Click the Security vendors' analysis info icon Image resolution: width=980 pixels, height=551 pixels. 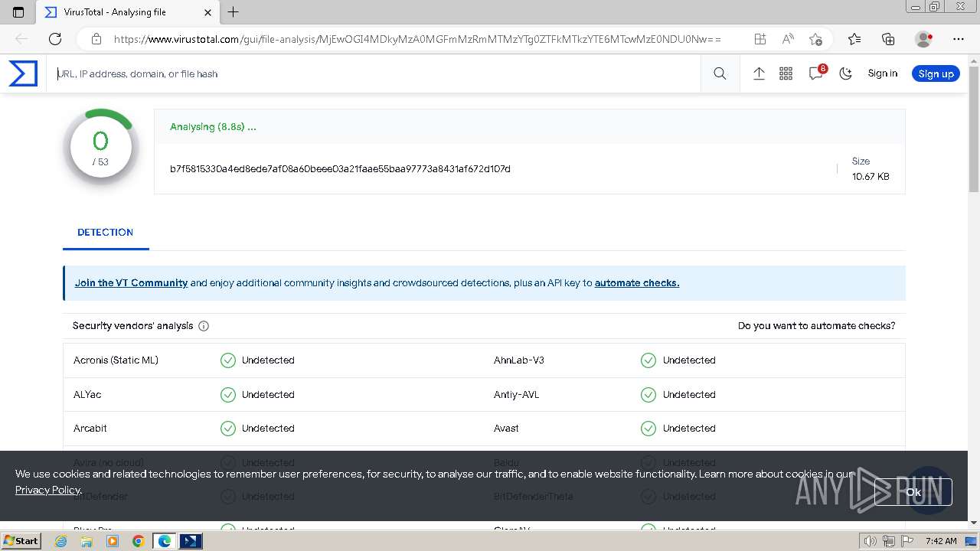point(204,326)
